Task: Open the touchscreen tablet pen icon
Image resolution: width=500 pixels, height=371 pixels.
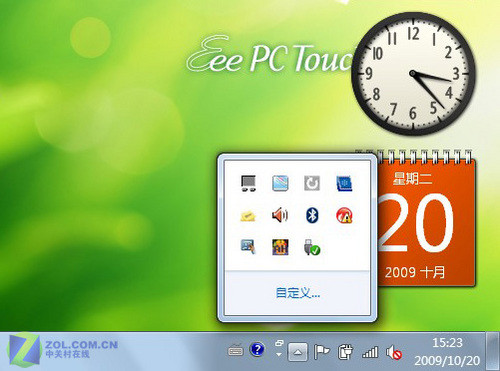Action: point(248,247)
